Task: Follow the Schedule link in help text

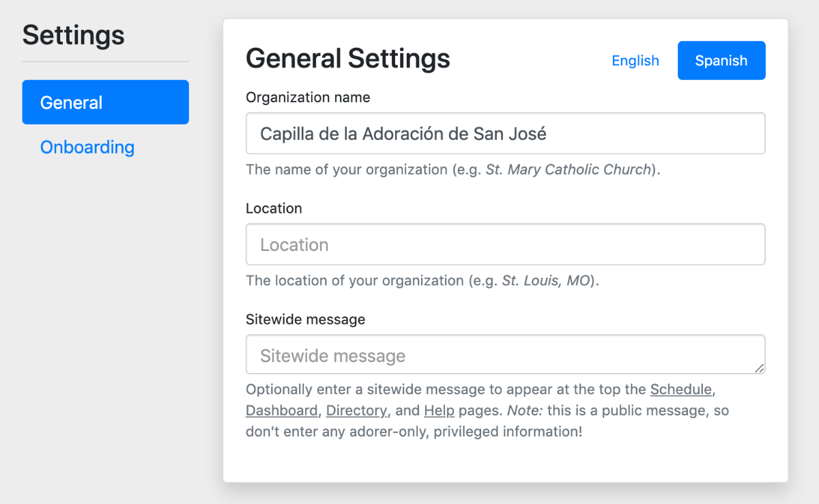Action: (680, 390)
